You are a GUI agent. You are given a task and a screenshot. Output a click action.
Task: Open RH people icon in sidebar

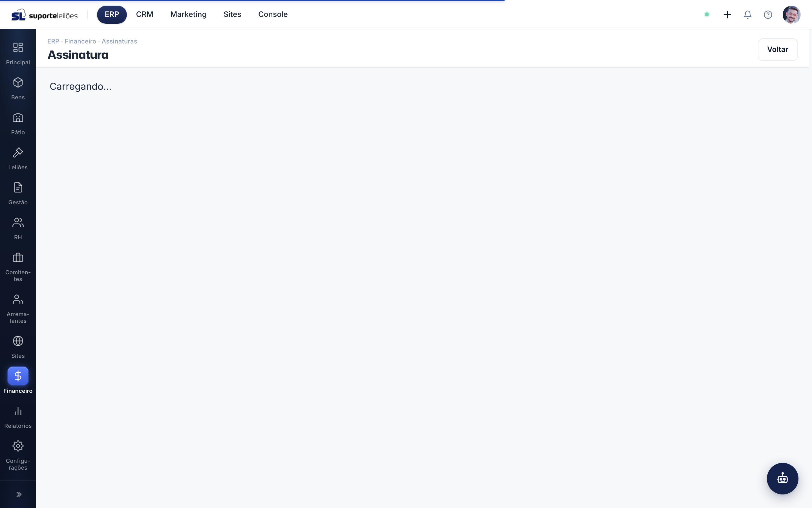18,222
